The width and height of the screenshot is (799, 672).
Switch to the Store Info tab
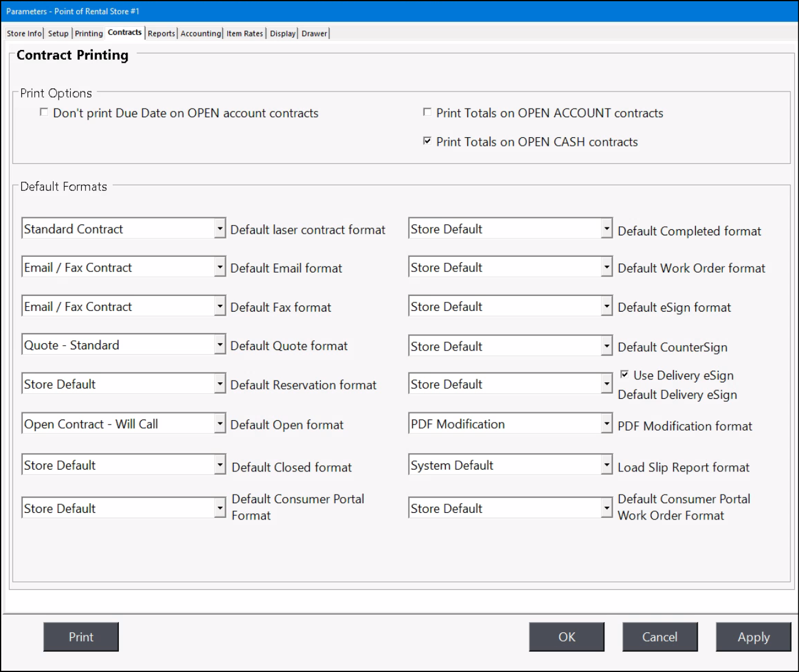click(24, 34)
